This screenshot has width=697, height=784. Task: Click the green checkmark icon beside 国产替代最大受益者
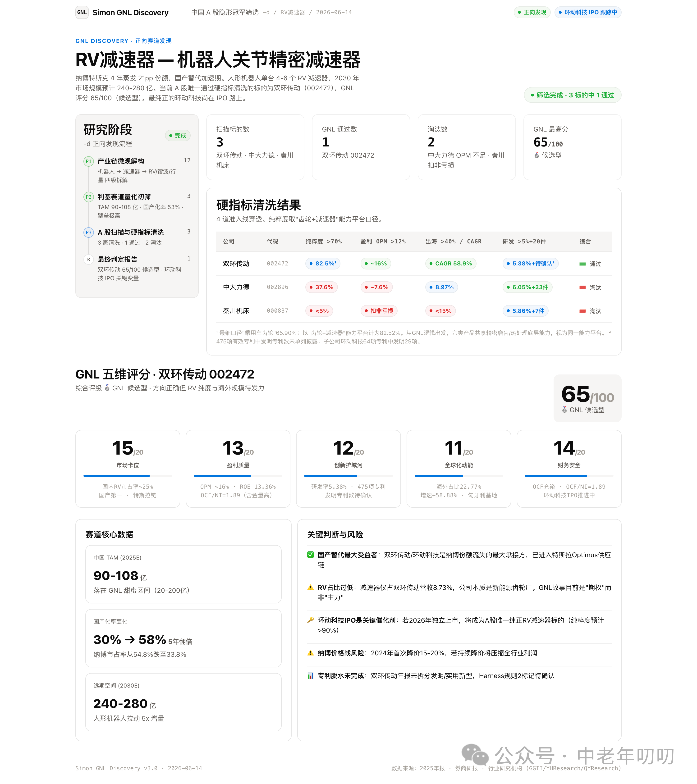(311, 555)
